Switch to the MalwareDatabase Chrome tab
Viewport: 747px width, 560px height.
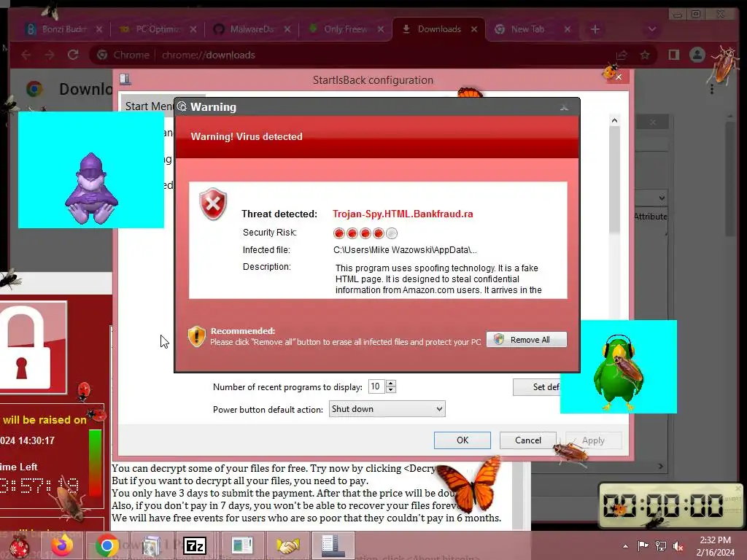pyautogui.click(x=252, y=29)
